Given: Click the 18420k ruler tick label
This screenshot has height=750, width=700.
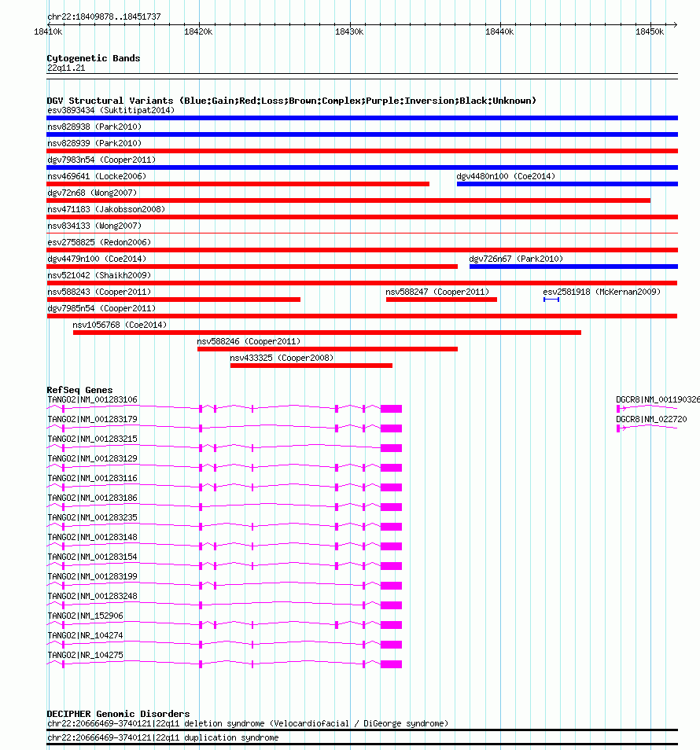Looking at the screenshot, I should [x=198, y=32].
